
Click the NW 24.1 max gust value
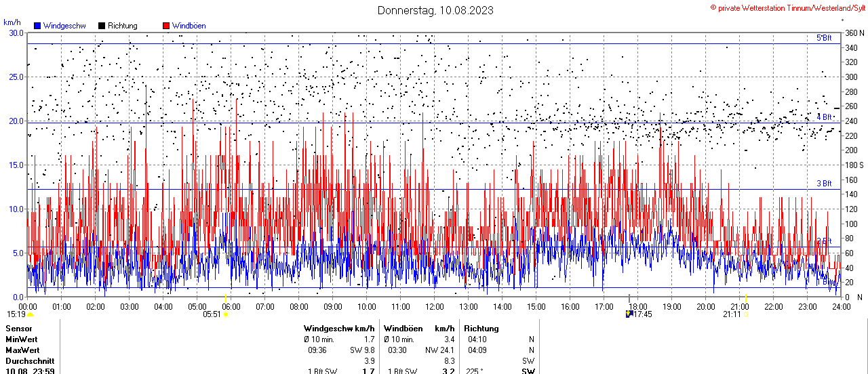pyautogui.click(x=440, y=350)
